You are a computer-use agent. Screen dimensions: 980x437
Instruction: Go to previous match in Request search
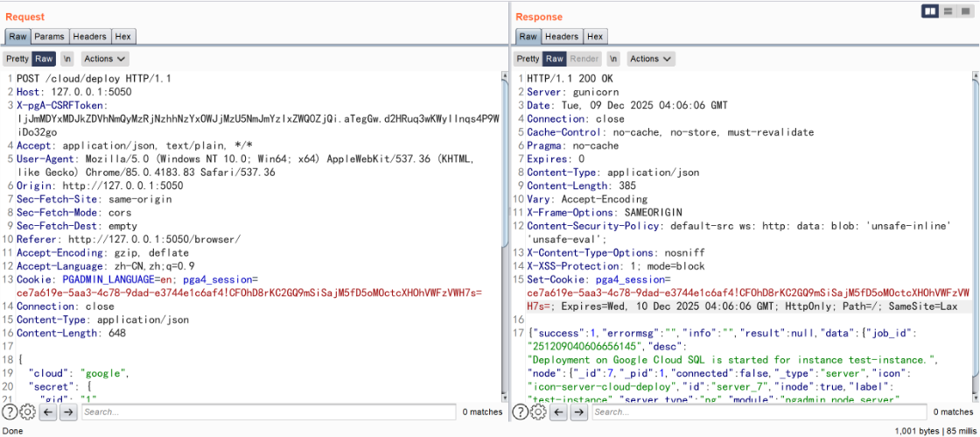[47, 412]
